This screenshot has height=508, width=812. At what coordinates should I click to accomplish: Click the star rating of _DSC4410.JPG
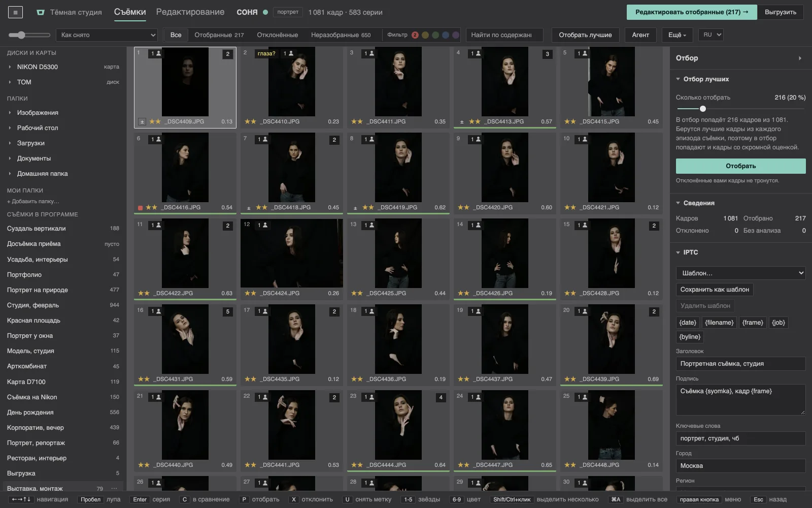pyautogui.click(x=250, y=122)
